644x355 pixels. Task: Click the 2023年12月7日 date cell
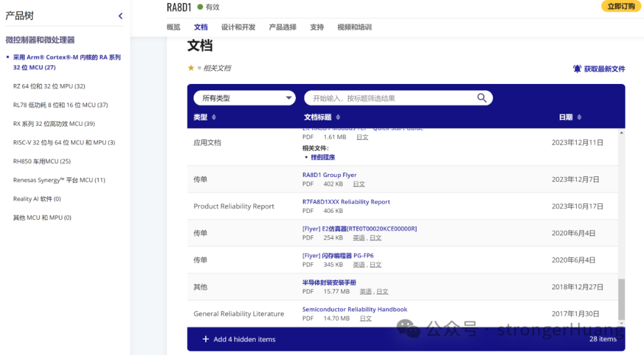(575, 179)
